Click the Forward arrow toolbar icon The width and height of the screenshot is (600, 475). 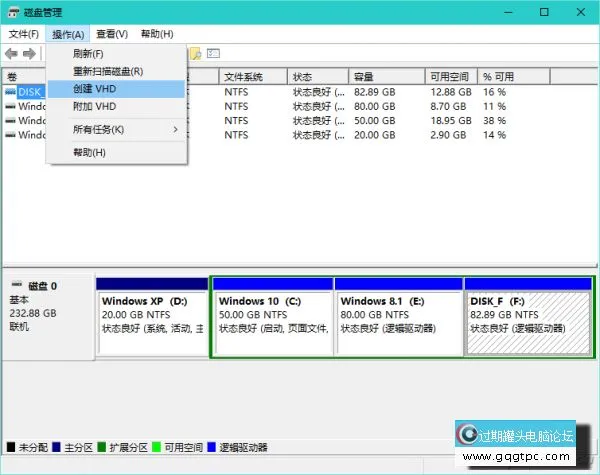point(29,54)
